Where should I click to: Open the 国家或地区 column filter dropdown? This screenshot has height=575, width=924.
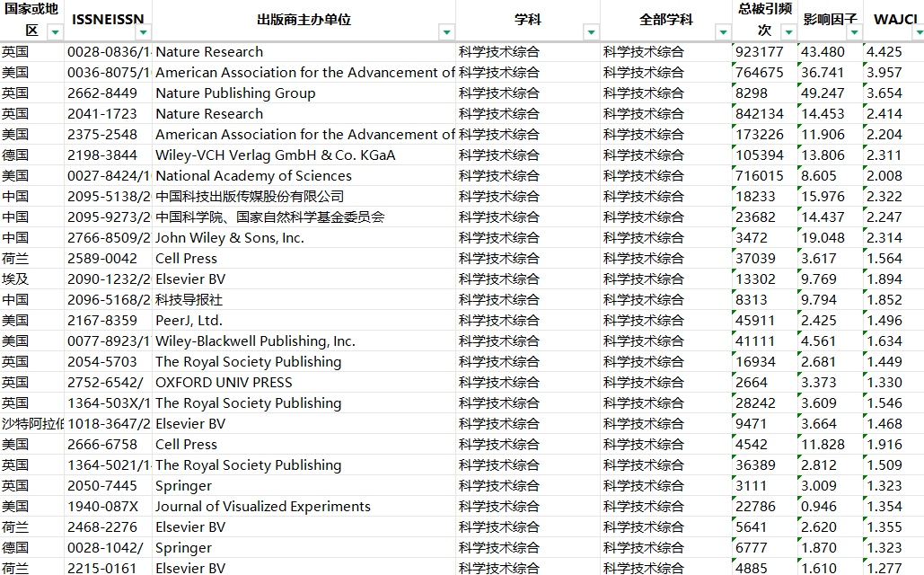[55, 31]
